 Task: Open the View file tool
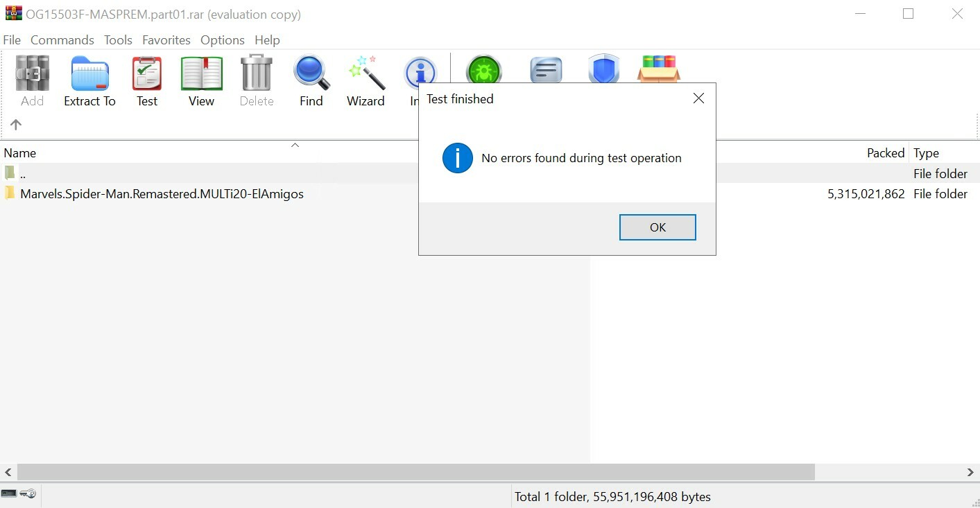[x=201, y=73]
